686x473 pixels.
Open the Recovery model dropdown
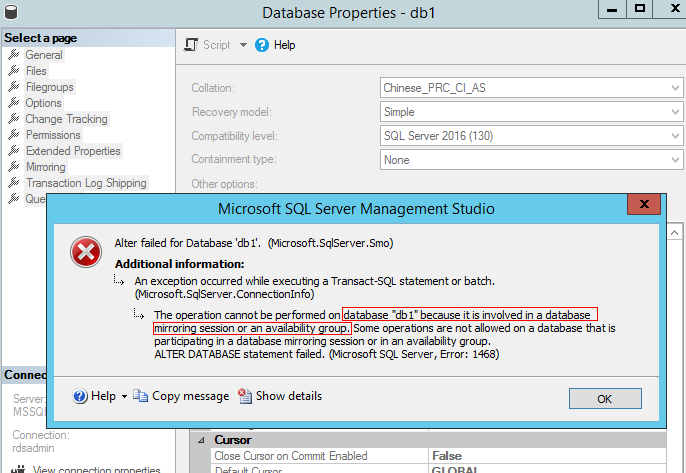tap(531, 112)
